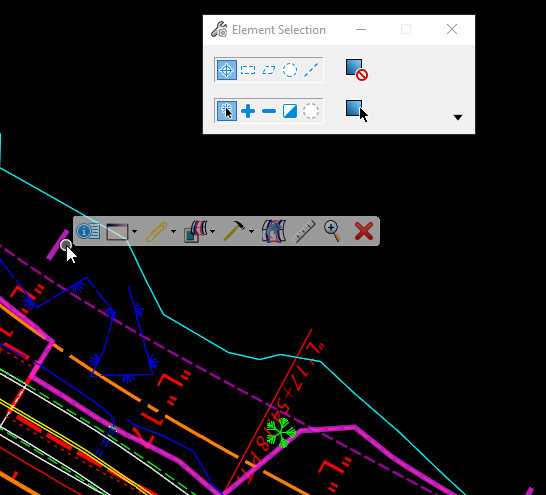The height and width of the screenshot is (495, 546).
Task: Choose the Block selection method
Action: 248,70
